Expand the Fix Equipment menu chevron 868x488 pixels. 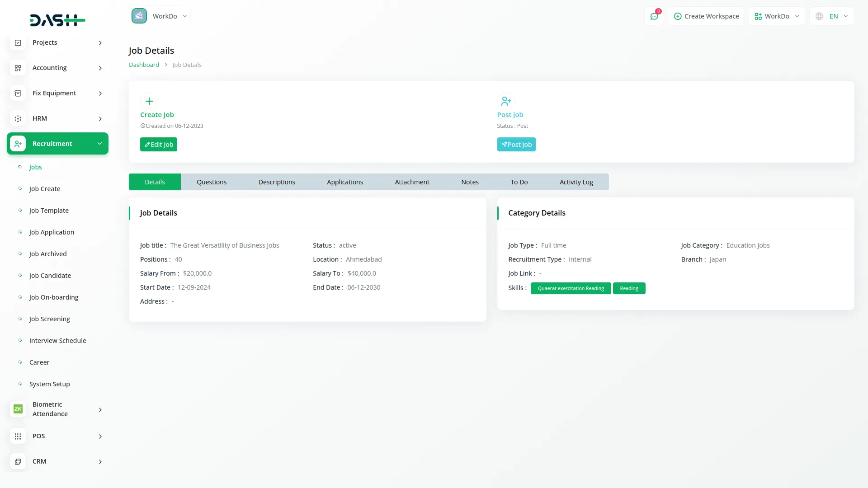(100, 94)
